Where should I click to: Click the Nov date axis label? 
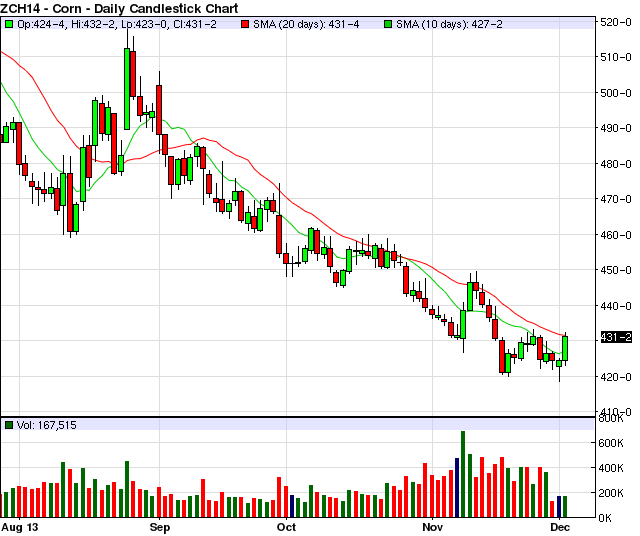pos(432,527)
